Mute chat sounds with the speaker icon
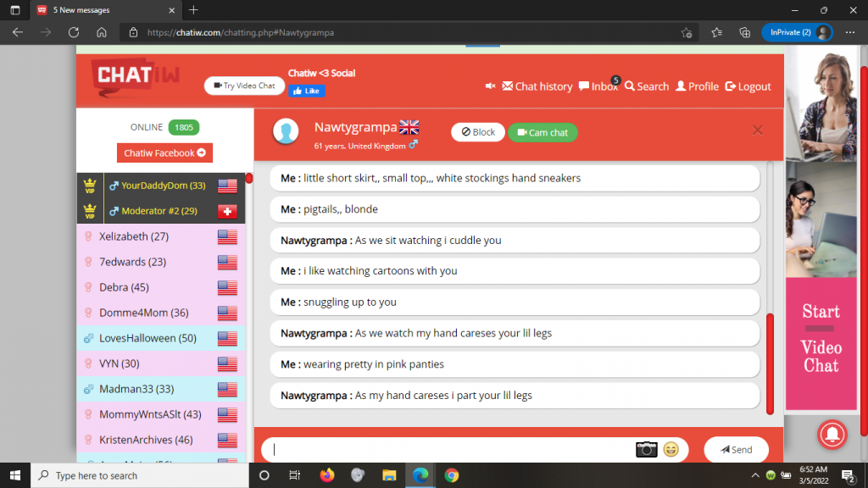 tap(490, 86)
